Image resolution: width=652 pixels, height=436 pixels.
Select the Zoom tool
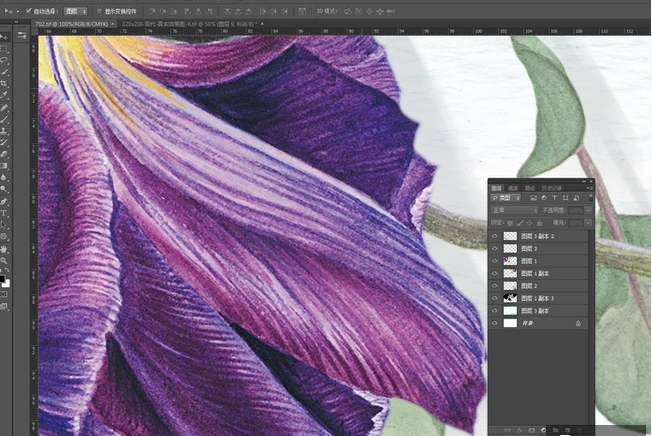pos(5,260)
